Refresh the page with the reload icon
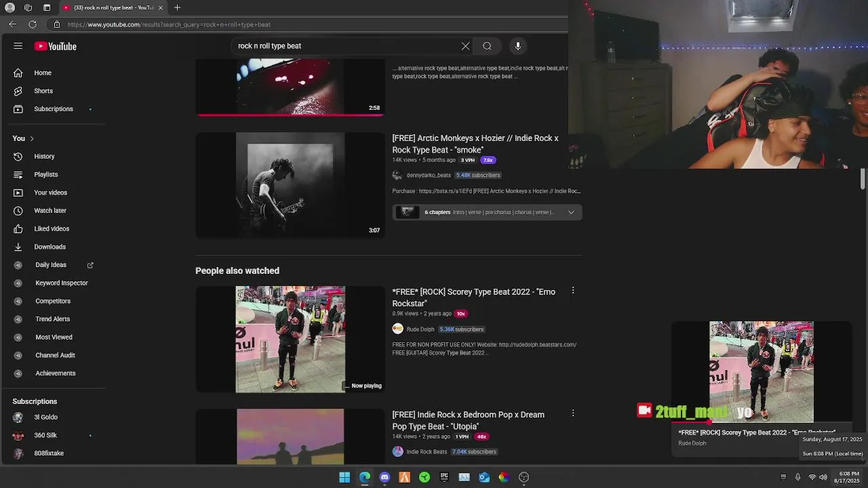Image resolution: width=868 pixels, height=488 pixels. pos(33,24)
